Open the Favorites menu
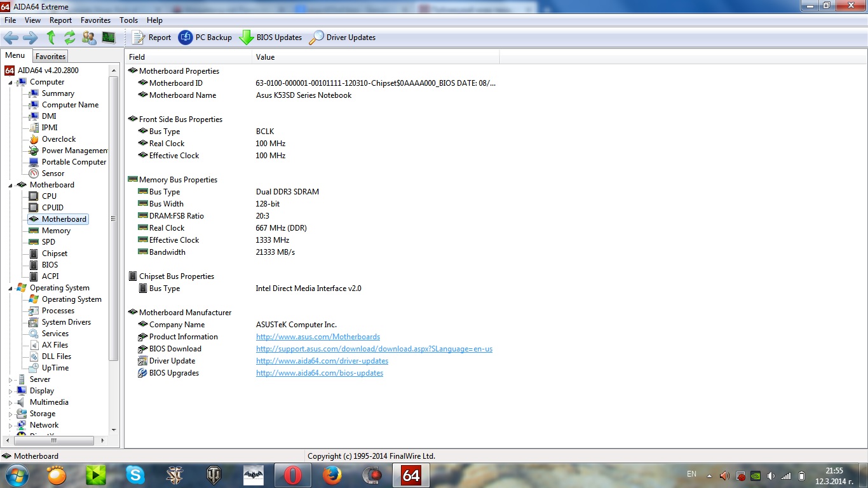The image size is (868, 488). (95, 20)
